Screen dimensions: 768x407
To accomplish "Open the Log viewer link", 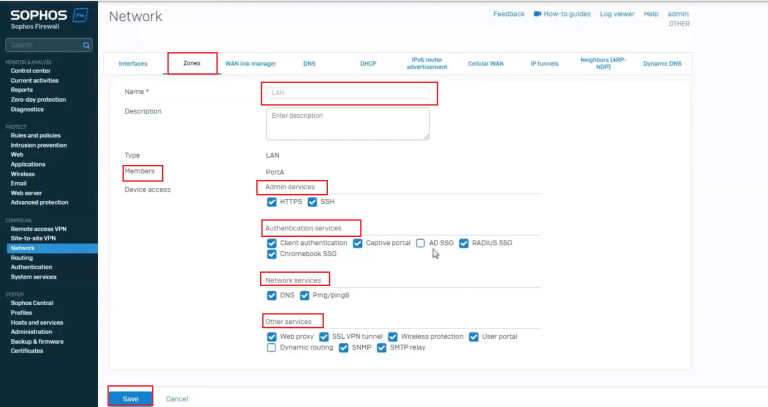I will pyautogui.click(x=617, y=14).
